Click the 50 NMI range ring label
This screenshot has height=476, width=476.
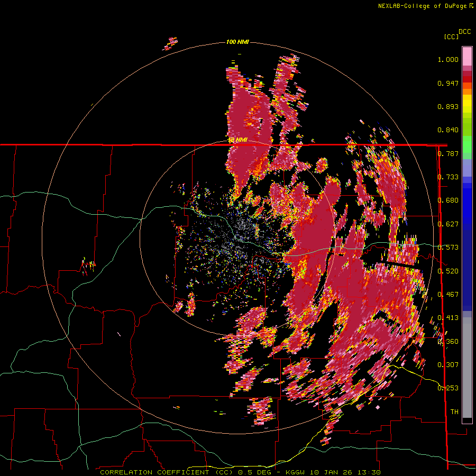click(237, 140)
